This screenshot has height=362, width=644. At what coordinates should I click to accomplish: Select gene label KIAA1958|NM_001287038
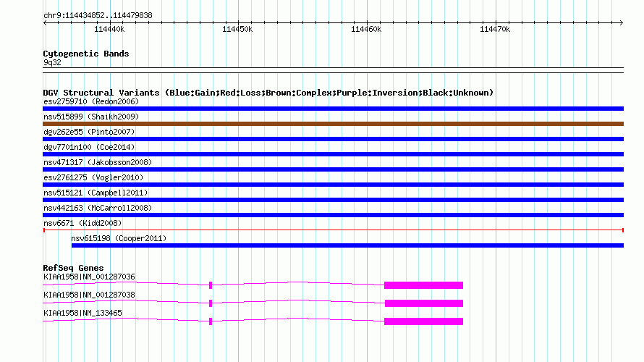tap(89, 295)
